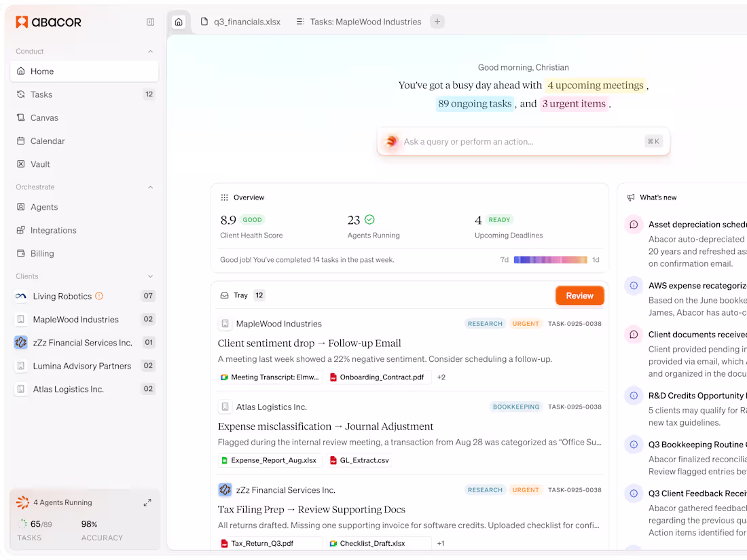Click the 4 Agents Running spinner icon
Screen dimensions: 747x560
[22, 502]
